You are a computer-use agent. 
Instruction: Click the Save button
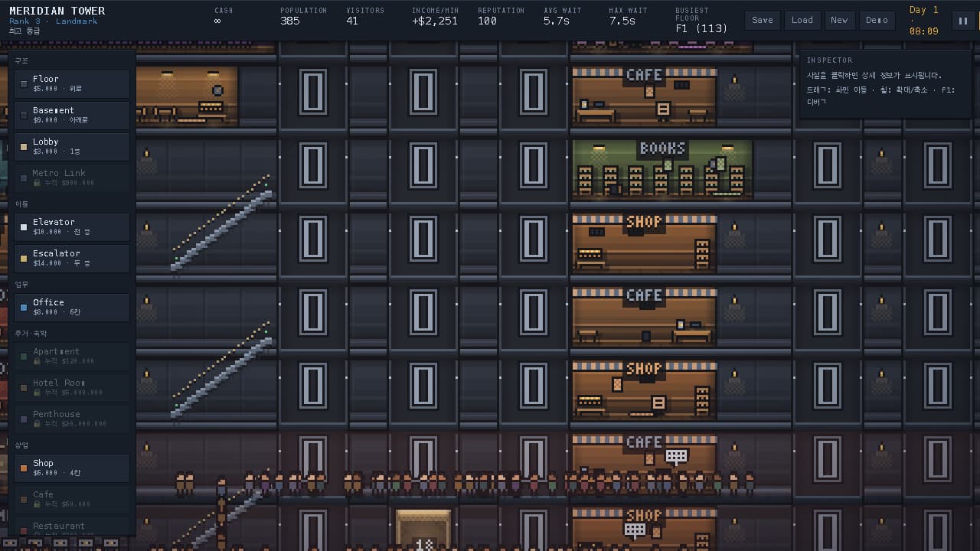click(762, 20)
